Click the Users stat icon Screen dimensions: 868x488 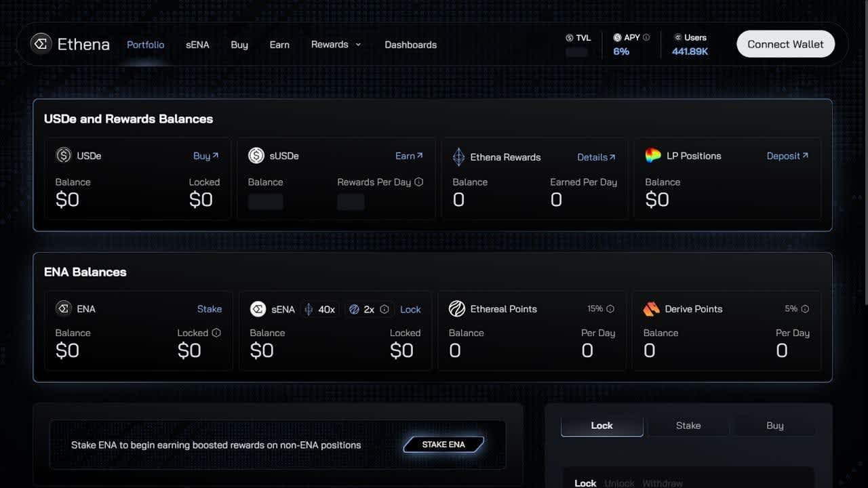(678, 37)
